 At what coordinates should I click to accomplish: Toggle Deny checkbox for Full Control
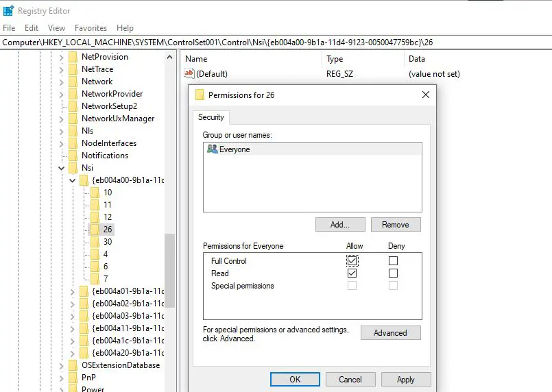tap(393, 260)
